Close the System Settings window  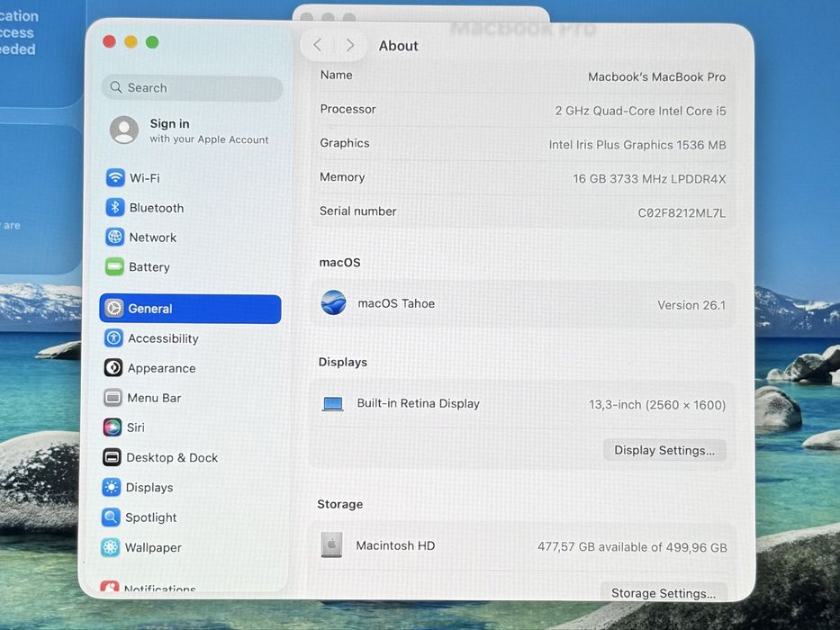pyautogui.click(x=109, y=41)
